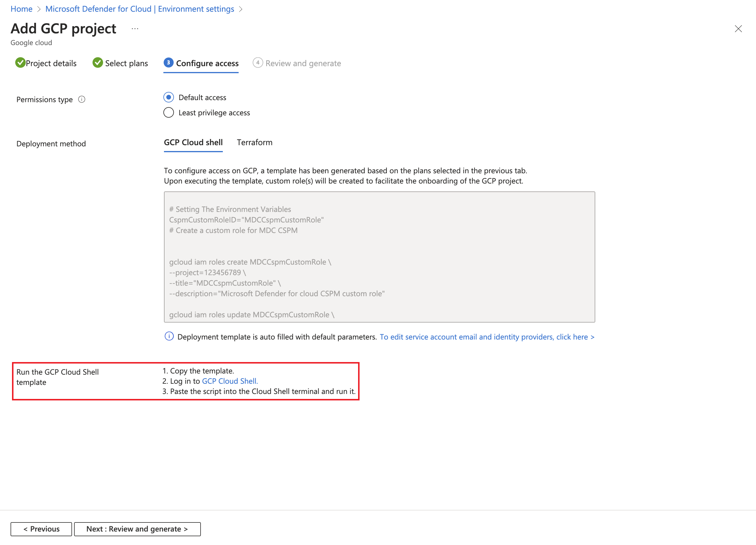The height and width of the screenshot is (545, 756).
Task: Click the 'Copy the template.' step text
Action: click(x=202, y=371)
